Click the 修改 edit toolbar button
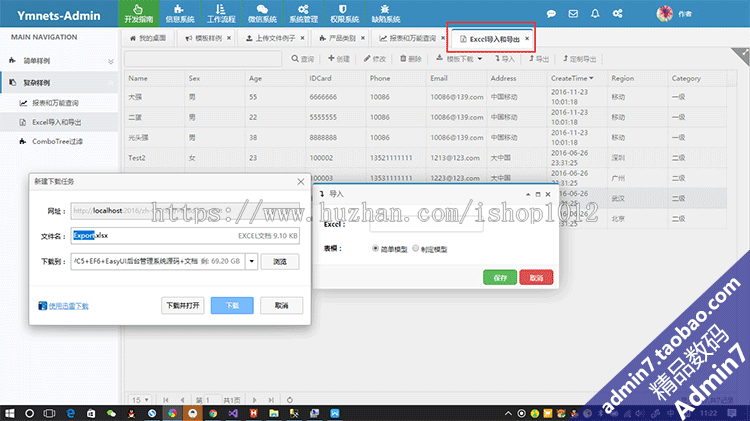 375,59
